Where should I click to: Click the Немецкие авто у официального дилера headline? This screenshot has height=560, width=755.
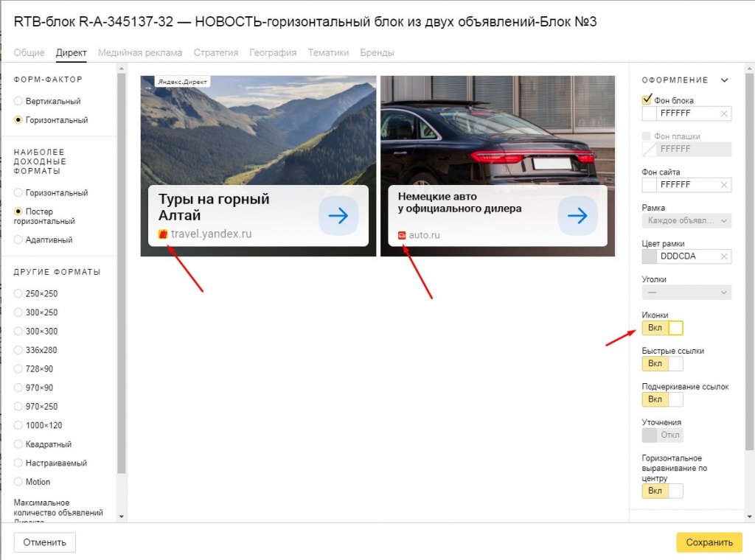click(x=459, y=203)
